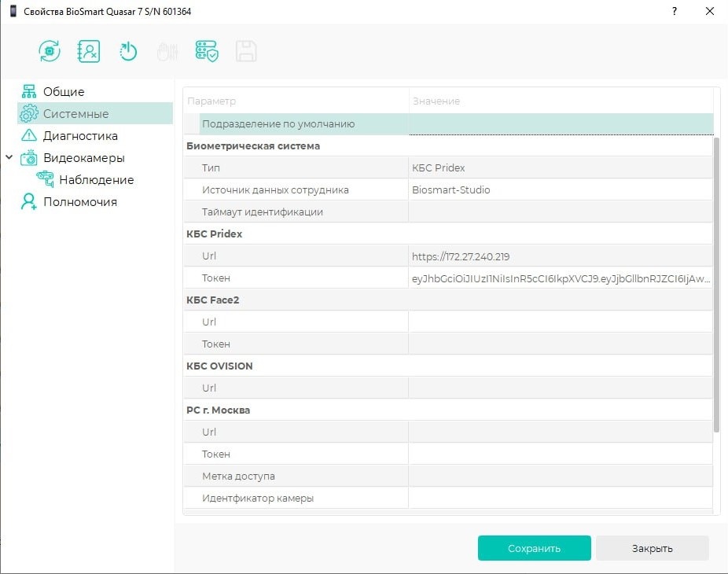Click the Полномочия user-plus icon
Screen dimensions: 728x574
(x=29, y=201)
